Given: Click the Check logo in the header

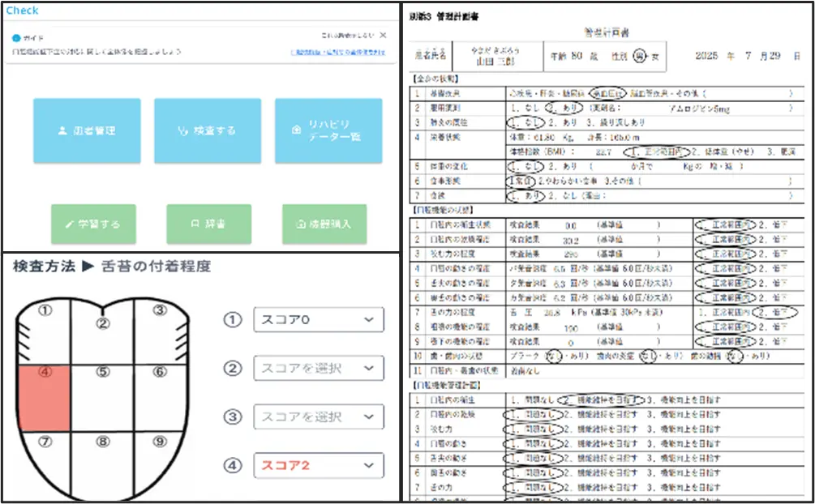Looking at the screenshot, I should pos(23,11).
